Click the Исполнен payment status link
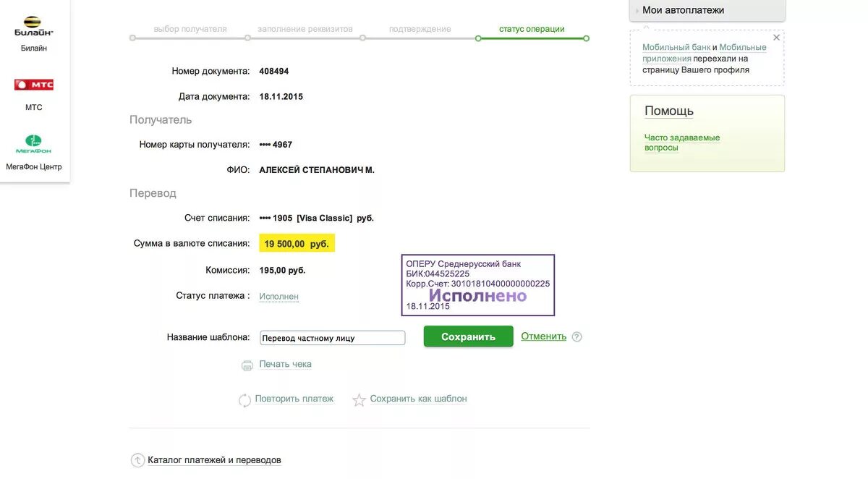 [x=278, y=297]
